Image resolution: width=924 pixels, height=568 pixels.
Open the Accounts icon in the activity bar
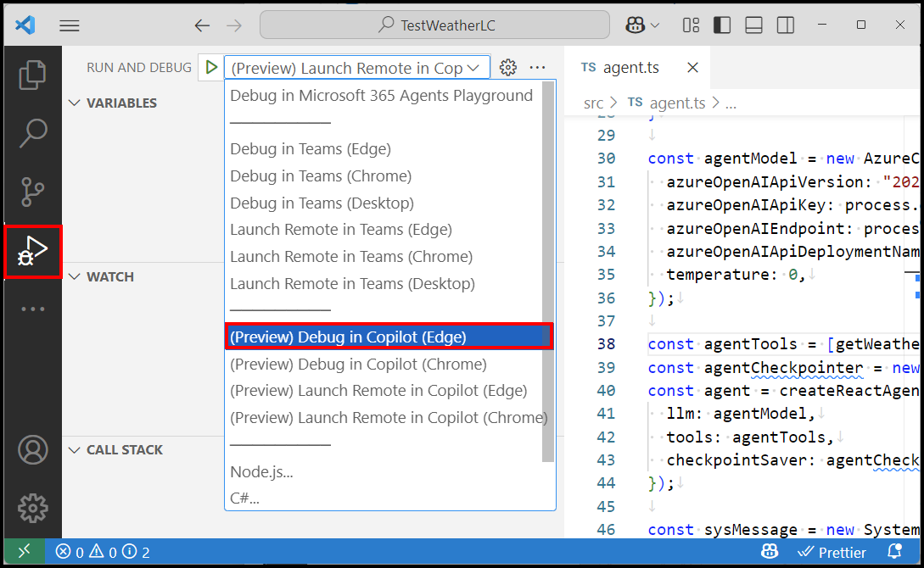pos(32,450)
